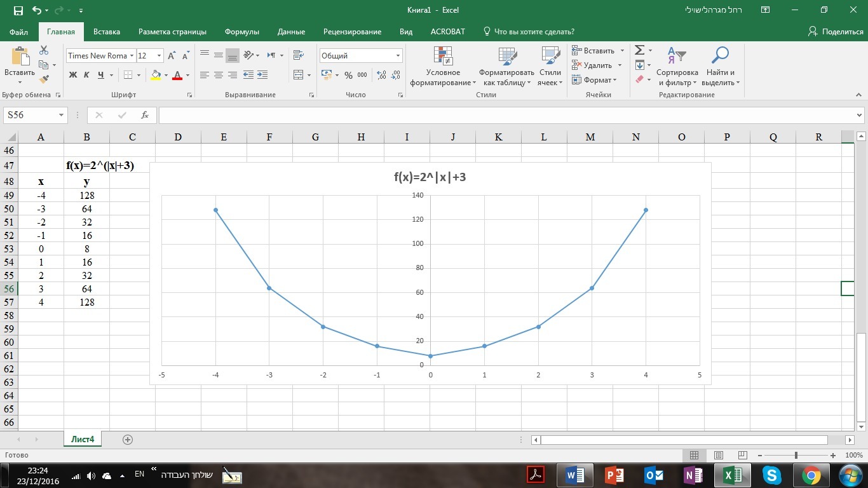Switch to Page Layout view in status bar

[x=718, y=456]
